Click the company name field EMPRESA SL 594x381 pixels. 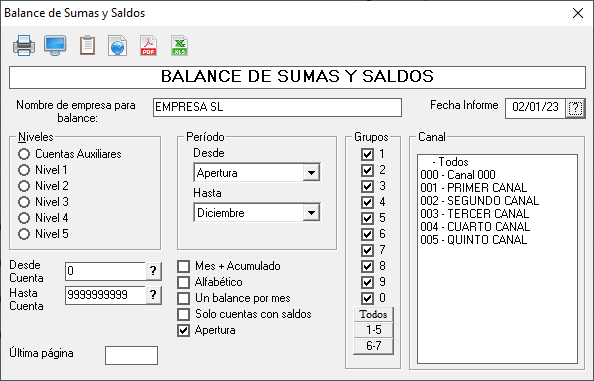point(277,108)
